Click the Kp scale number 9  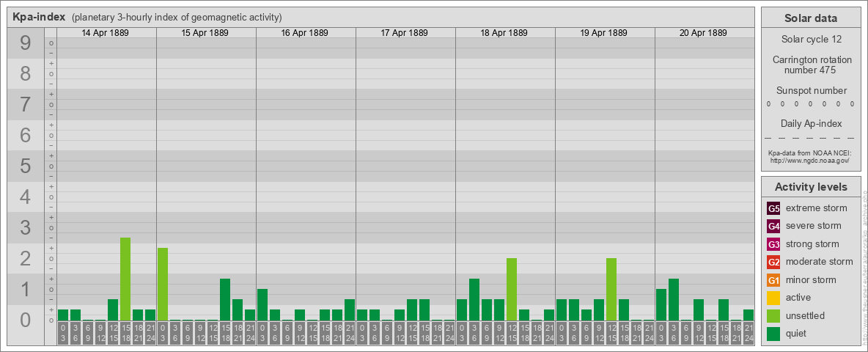(x=26, y=43)
